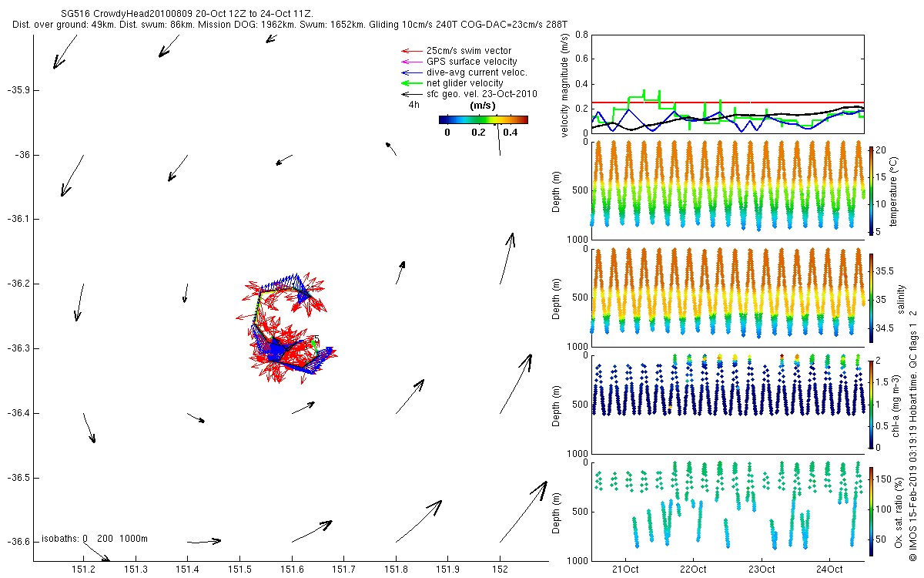Click the 'Ox. sat. ratio (%)' colorbar label

coord(898,511)
